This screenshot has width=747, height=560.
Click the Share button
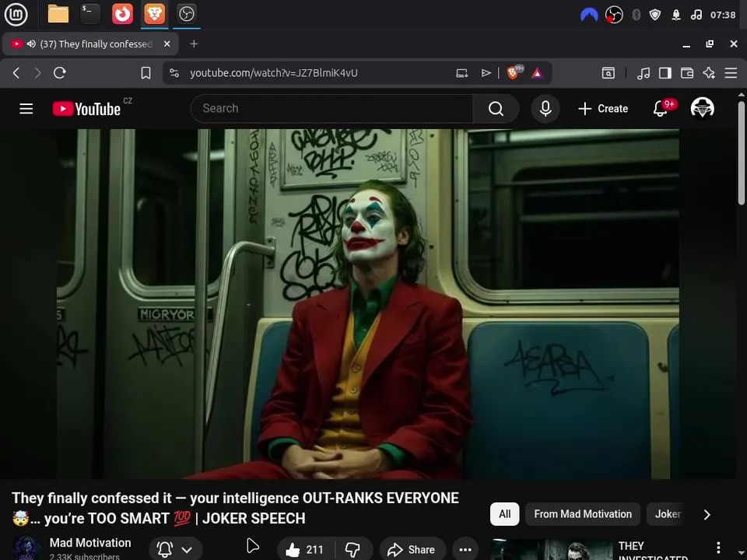pyautogui.click(x=412, y=550)
